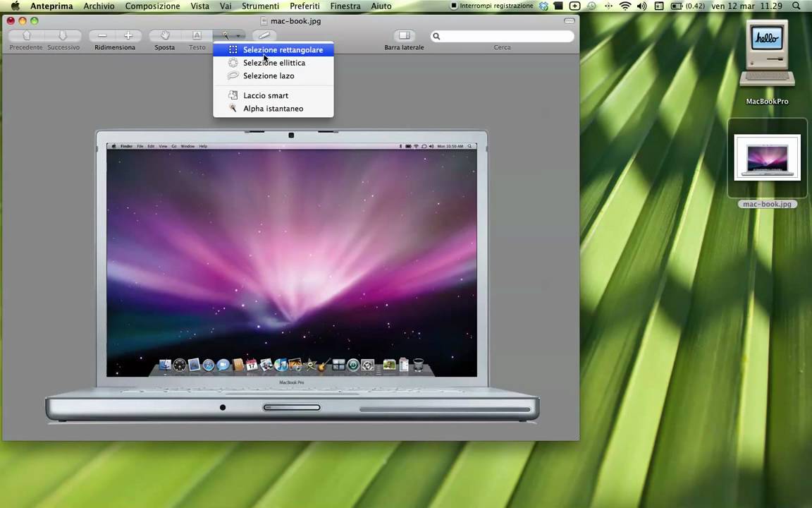Select the Testo text tool
This screenshot has width=812, height=508.
[197, 35]
